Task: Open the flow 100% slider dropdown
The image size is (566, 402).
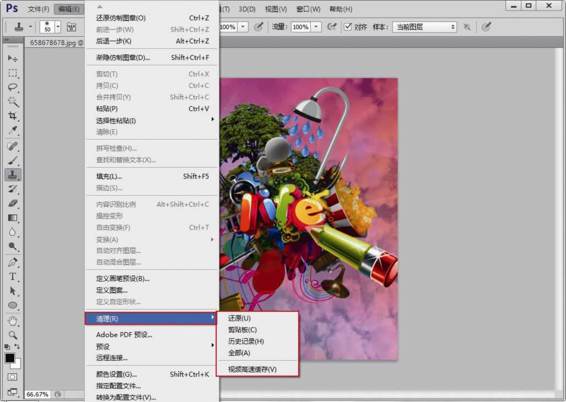Action: (x=316, y=27)
